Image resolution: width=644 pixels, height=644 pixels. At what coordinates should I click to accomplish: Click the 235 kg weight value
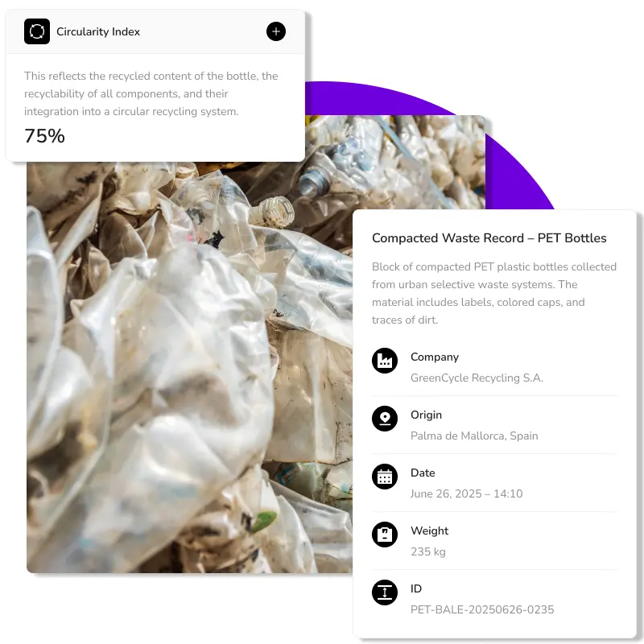pyautogui.click(x=428, y=551)
